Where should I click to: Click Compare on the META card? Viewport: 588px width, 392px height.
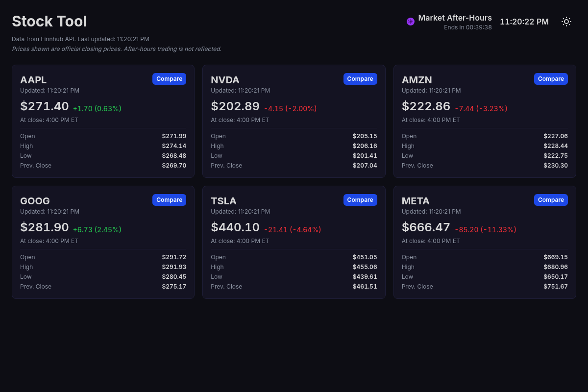pos(551,200)
